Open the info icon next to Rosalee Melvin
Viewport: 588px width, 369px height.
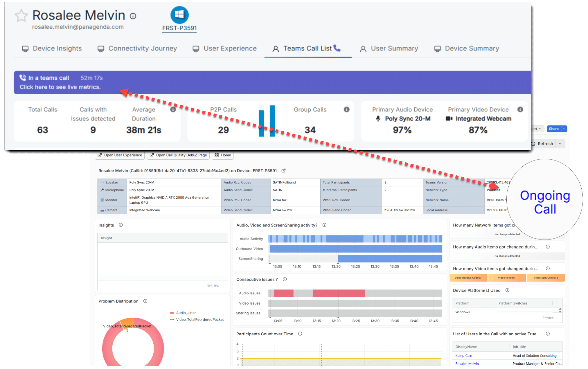point(133,16)
